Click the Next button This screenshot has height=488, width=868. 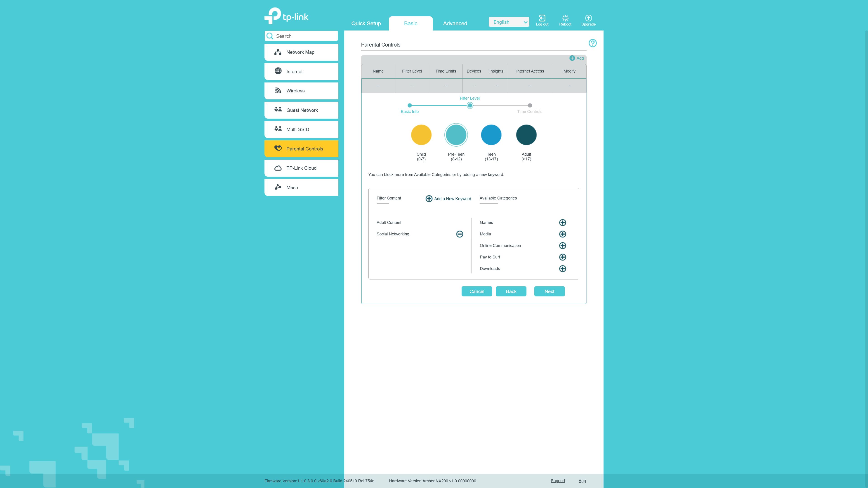click(549, 291)
